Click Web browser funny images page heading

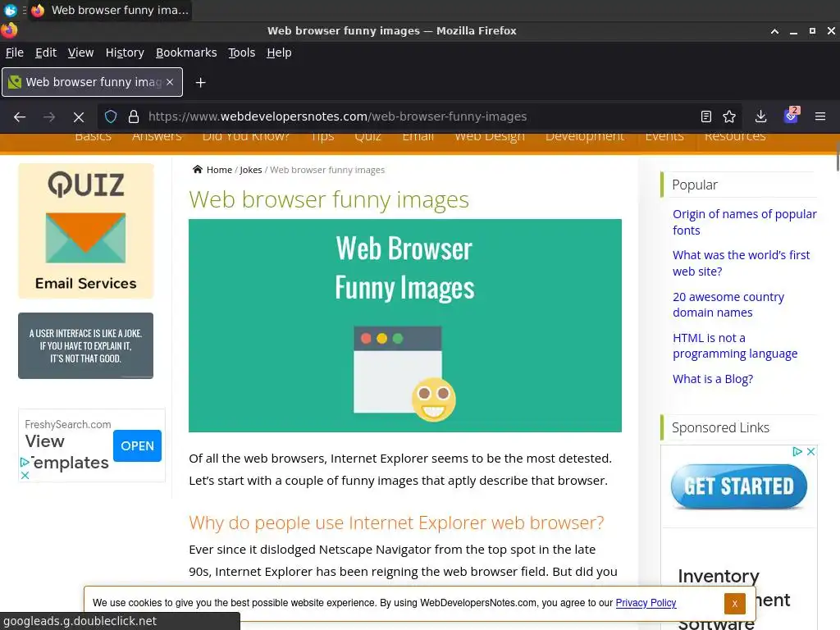[x=329, y=199]
